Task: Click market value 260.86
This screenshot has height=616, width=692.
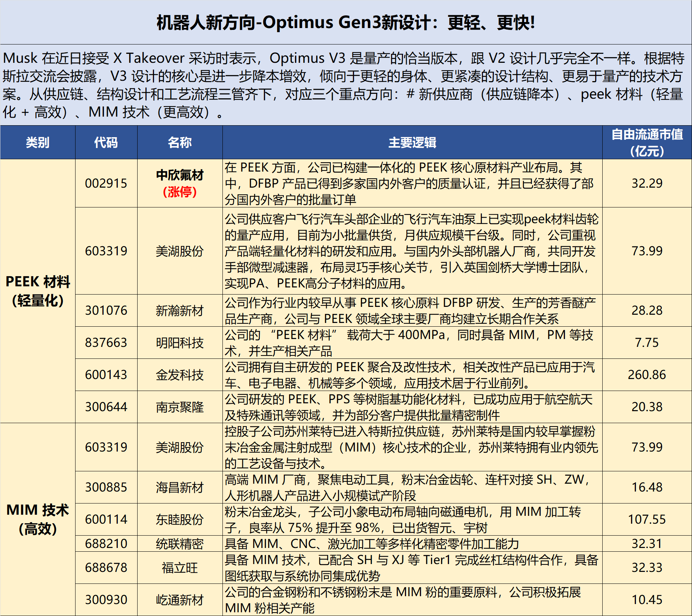Action: (647, 375)
